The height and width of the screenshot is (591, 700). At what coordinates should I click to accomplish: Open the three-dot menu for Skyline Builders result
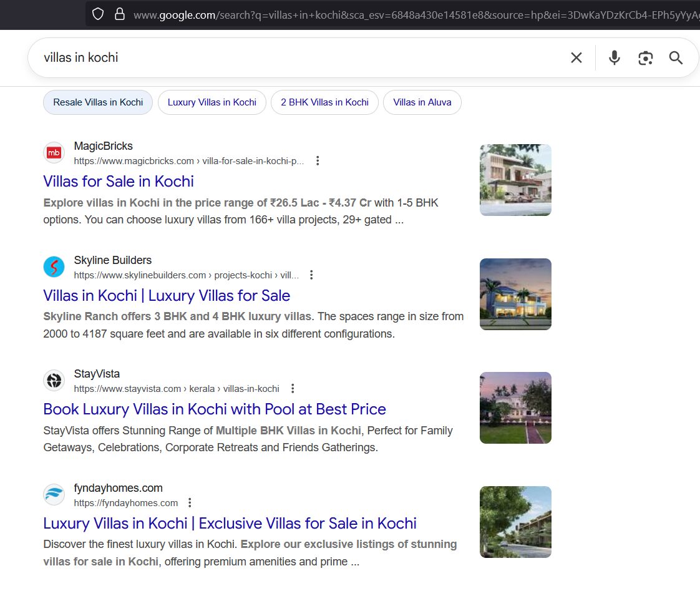[x=312, y=275]
